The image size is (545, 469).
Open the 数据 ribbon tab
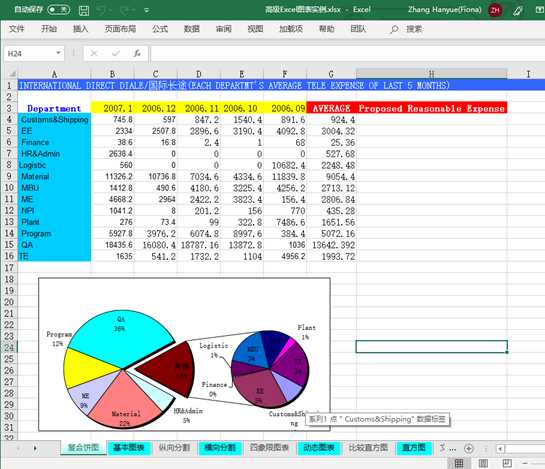click(192, 29)
